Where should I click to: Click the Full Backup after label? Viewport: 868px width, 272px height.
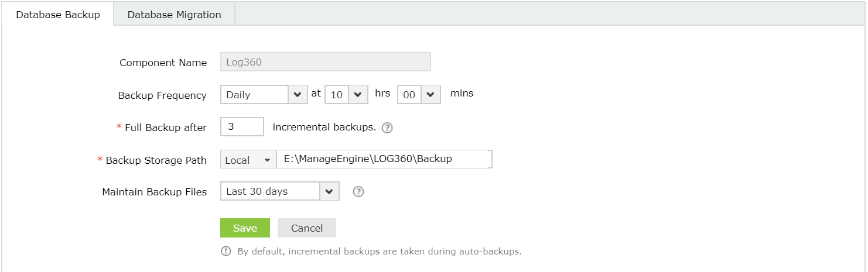pos(166,128)
